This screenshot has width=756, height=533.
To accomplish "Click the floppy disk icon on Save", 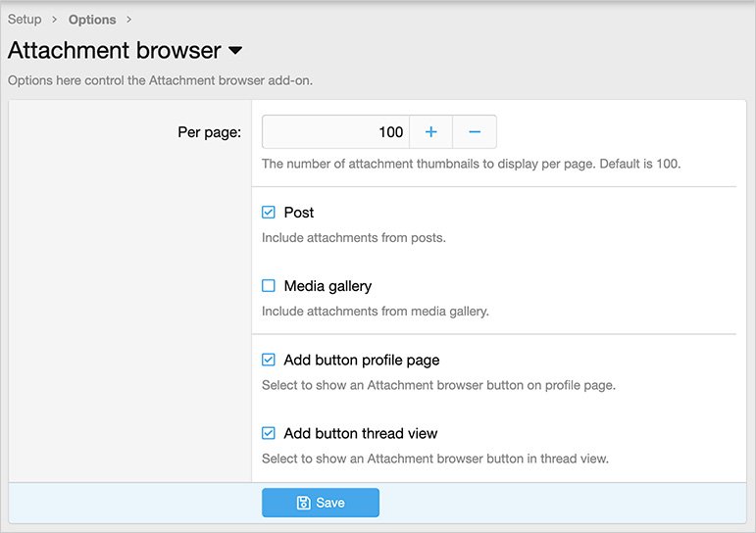I will tap(304, 503).
